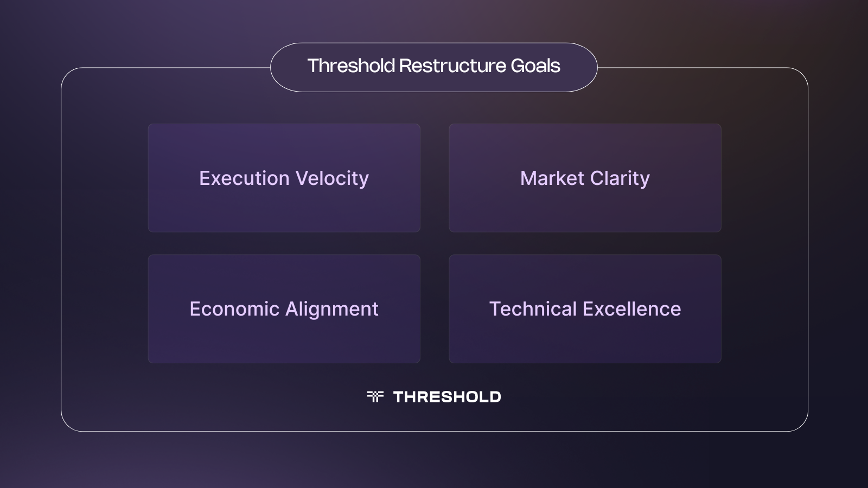Click the word "Threshold" in the title pill
Image resolution: width=868 pixels, height=488 pixels.
click(x=352, y=66)
